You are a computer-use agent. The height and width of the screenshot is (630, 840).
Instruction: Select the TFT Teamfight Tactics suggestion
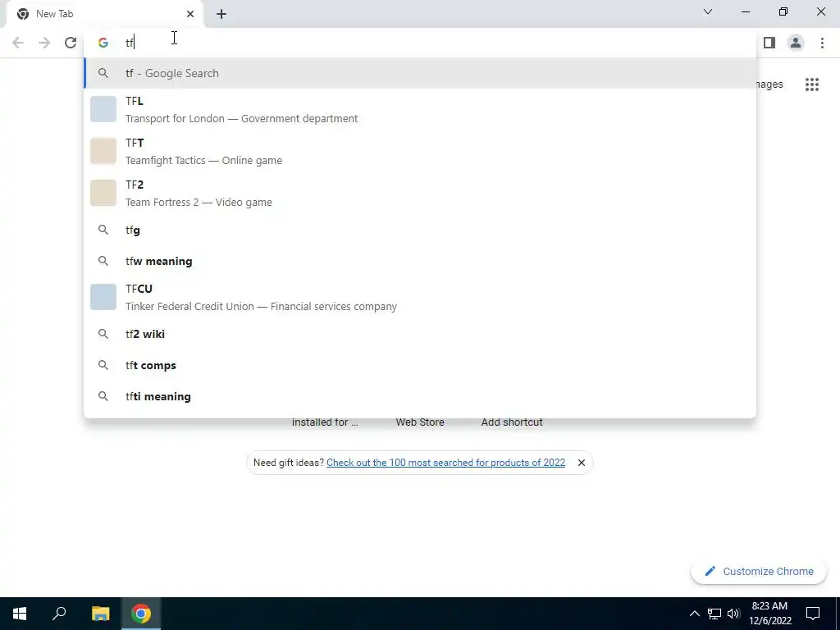[x=420, y=151]
